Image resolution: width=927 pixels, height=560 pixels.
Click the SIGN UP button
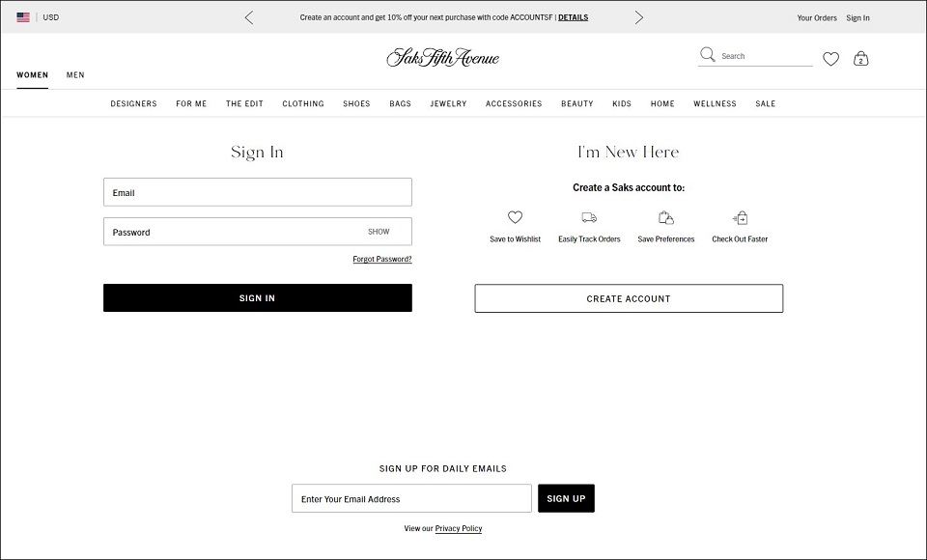[566, 498]
